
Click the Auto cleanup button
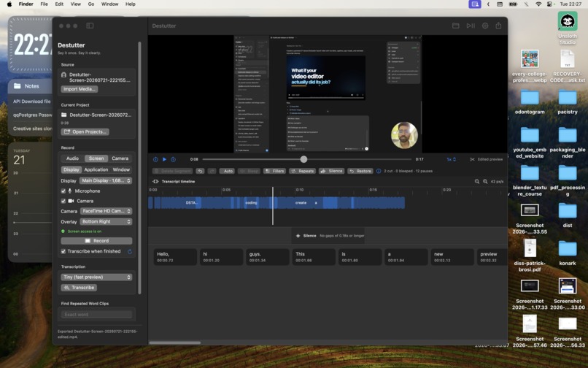(x=226, y=171)
